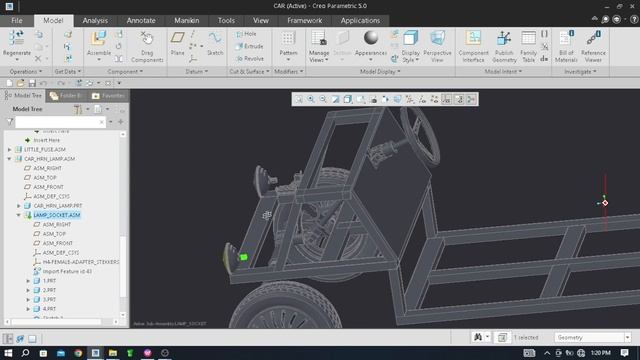
Task: Switch to the Annotate tab
Action: point(141,20)
